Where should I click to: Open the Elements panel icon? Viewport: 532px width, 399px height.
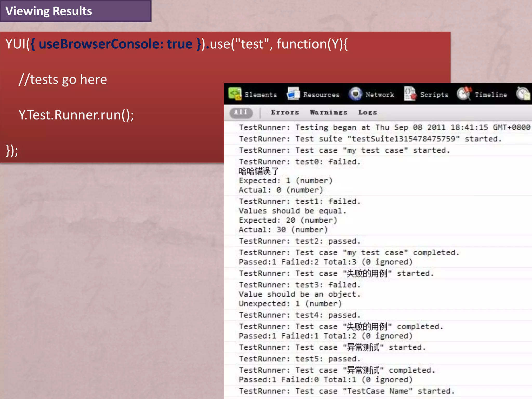[x=235, y=94]
